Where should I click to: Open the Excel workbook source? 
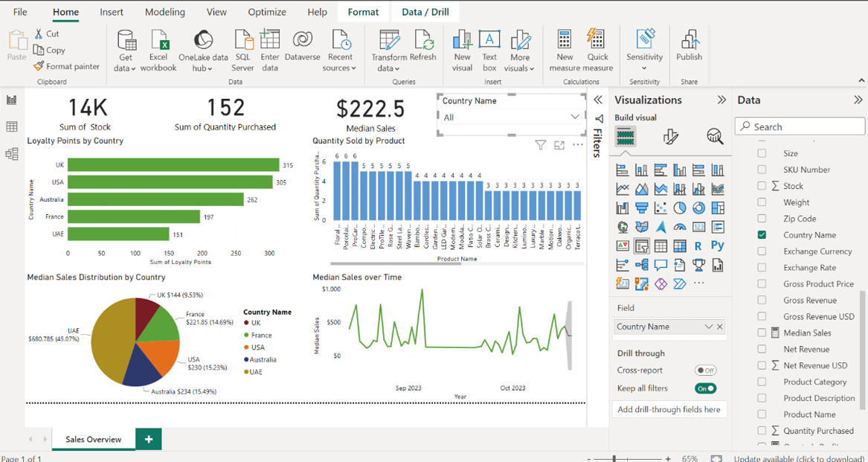[x=158, y=50]
